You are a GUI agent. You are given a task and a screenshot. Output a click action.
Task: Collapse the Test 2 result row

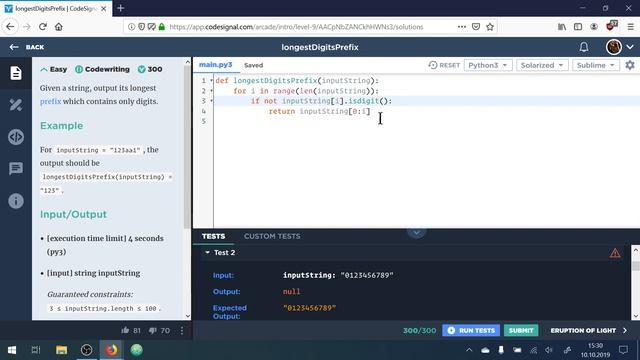[207, 253]
